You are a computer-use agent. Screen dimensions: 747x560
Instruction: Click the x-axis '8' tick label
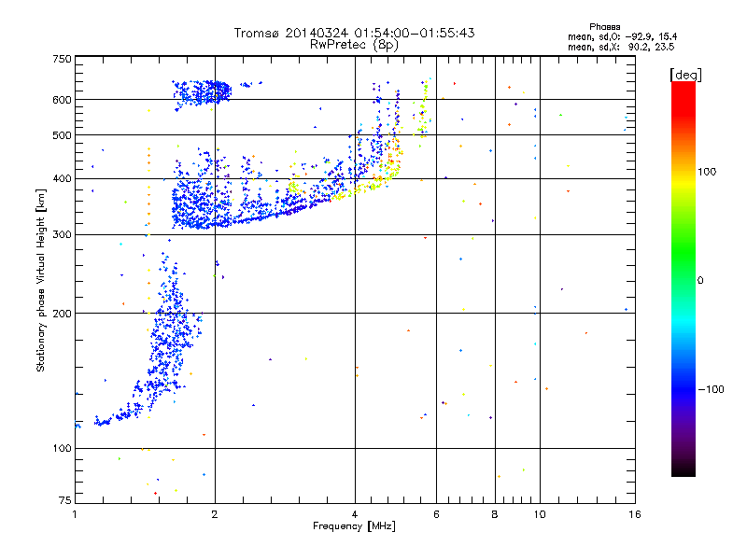tap(495, 514)
